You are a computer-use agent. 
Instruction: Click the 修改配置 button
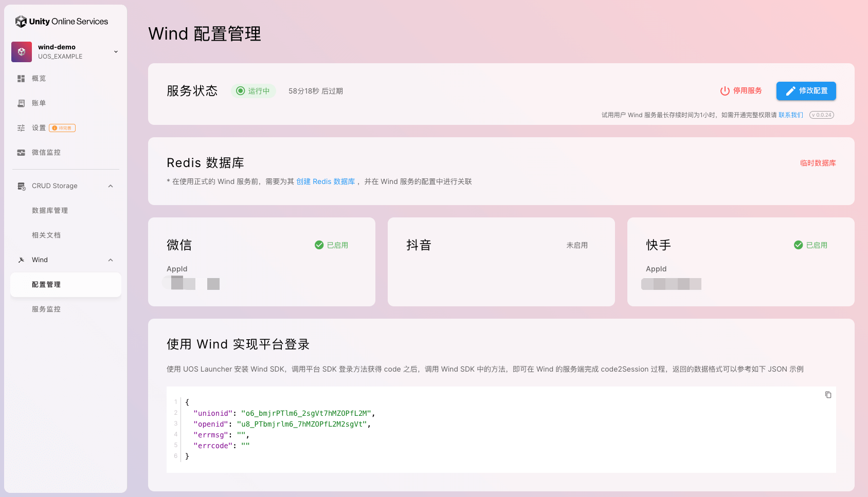tap(806, 91)
